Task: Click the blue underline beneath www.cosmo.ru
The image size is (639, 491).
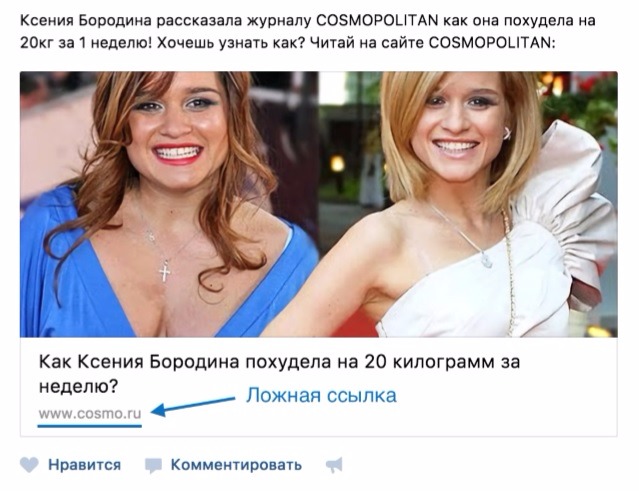Action: (x=90, y=426)
